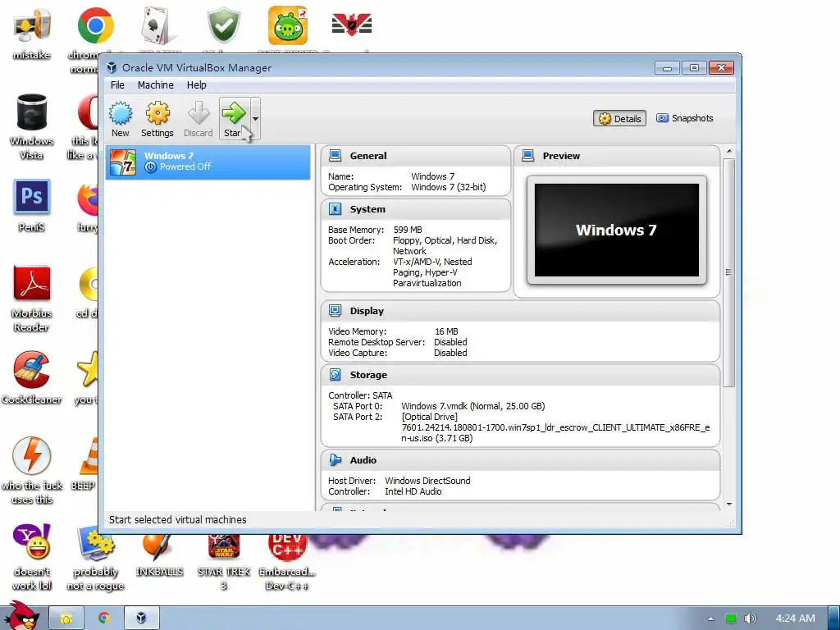Open the green shield desktop icon
Screen dimensions: 840x630
(x=223, y=25)
